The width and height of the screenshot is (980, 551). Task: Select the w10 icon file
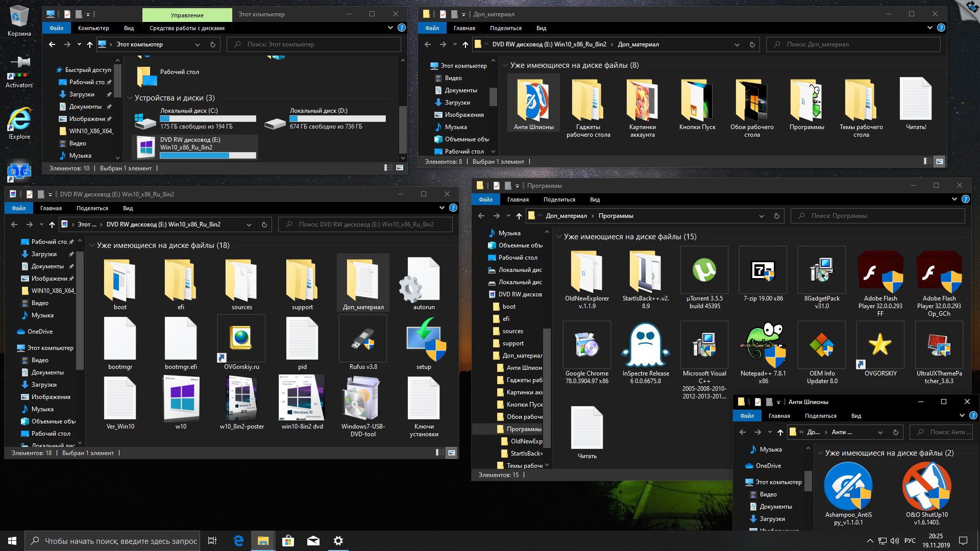tap(181, 398)
